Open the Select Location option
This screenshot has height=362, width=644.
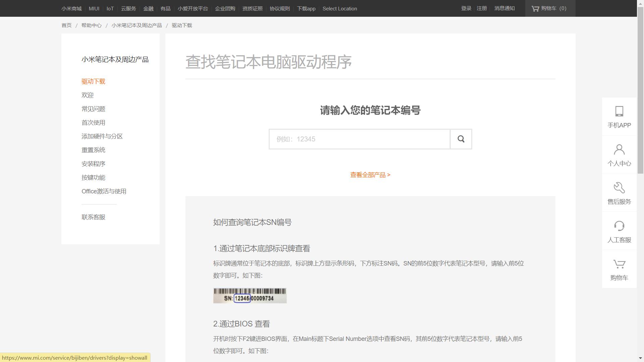[x=339, y=8]
